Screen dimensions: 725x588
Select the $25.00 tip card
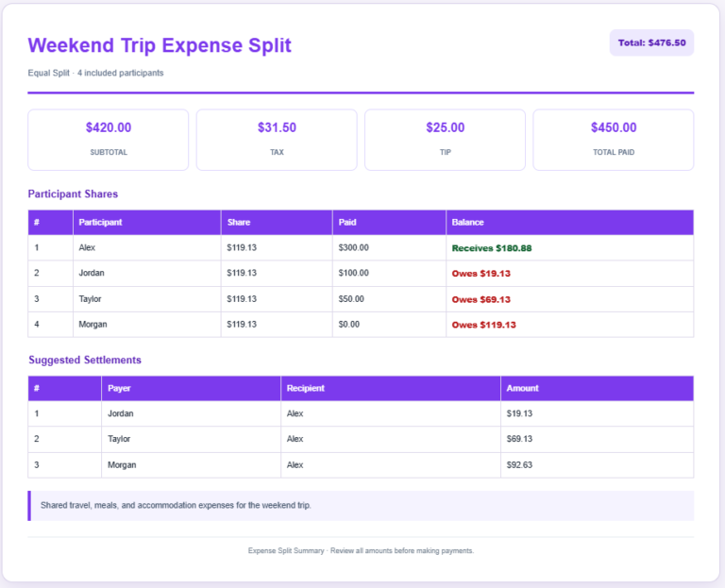point(445,140)
